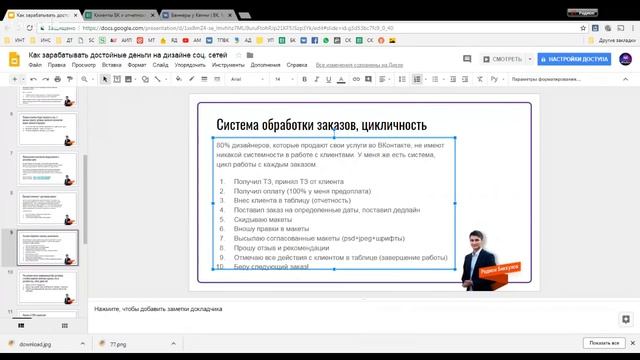Viewport: 640px width, 360px height.
Task: Open the Инструменты menu
Action: 228,65
